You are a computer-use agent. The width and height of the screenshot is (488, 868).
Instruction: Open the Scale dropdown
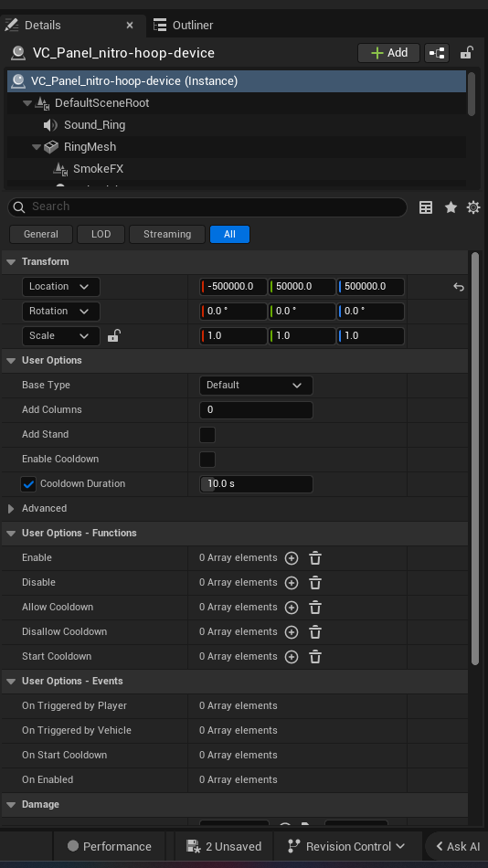coord(60,336)
